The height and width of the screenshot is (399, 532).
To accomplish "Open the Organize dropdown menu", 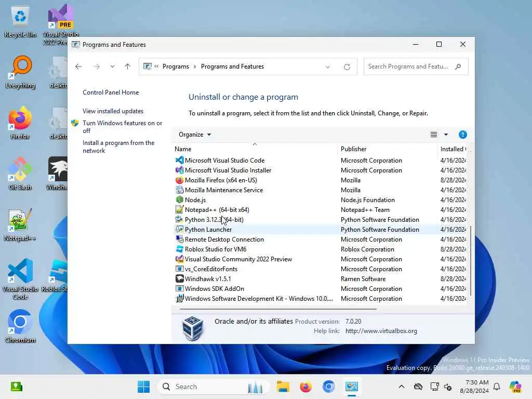I will 195,135.
